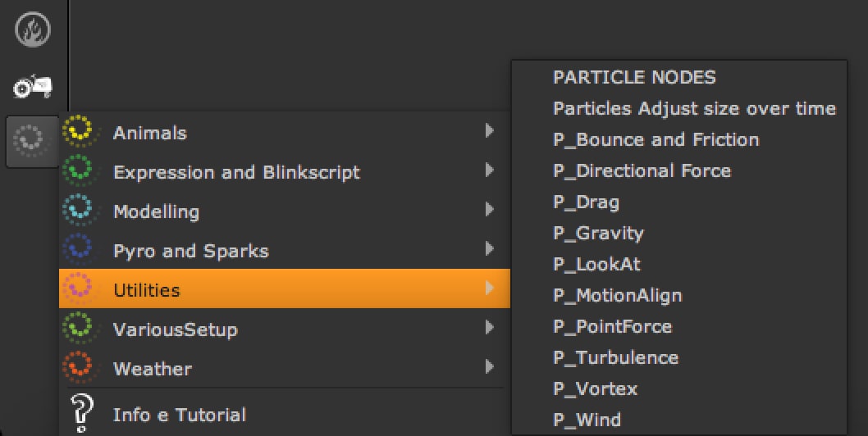868x436 pixels.
Task: Expand the Weather submenu arrow
Action: [x=490, y=367]
